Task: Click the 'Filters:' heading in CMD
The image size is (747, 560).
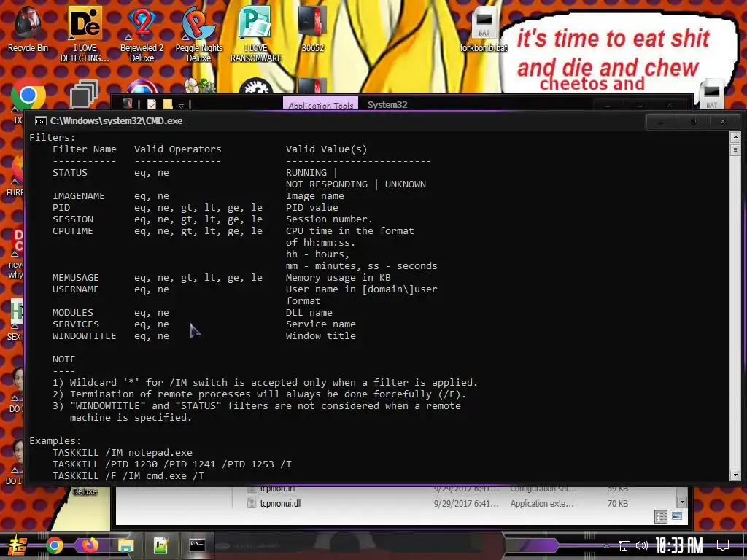Action: [x=53, y=138]
